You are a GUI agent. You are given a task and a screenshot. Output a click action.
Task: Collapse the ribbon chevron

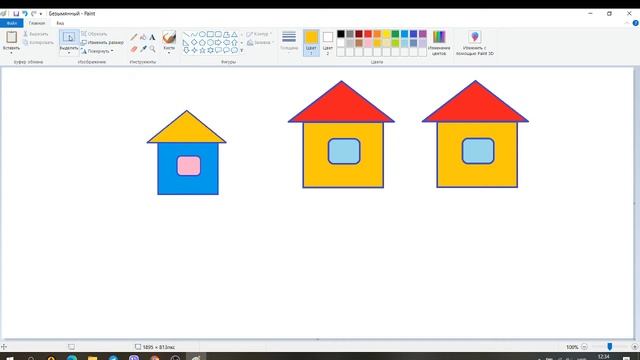(627, 23)
